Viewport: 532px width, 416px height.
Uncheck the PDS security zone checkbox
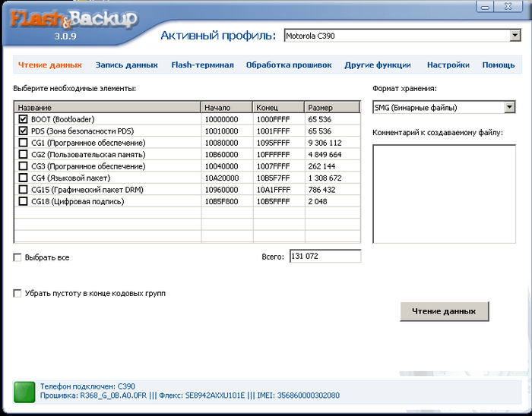tap(23, 131)
